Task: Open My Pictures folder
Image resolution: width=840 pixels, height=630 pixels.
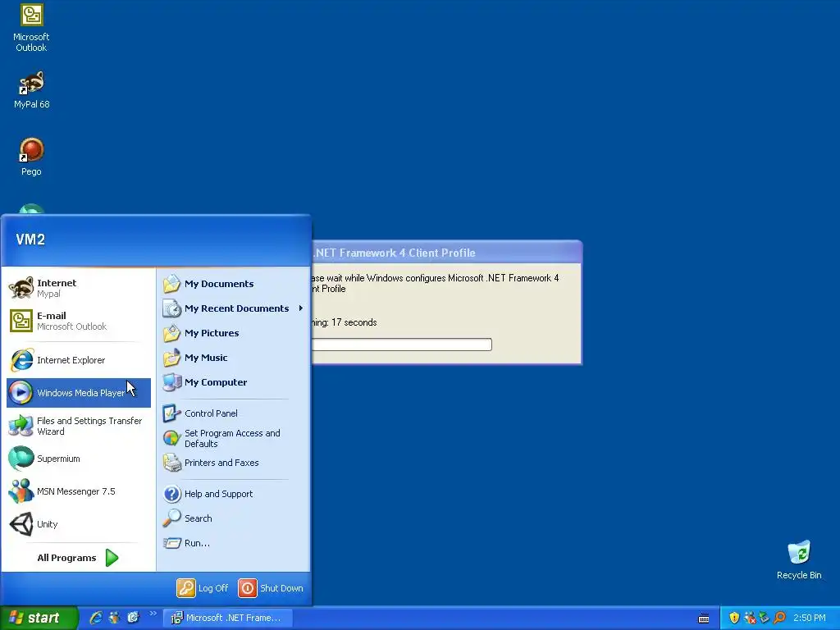Action: (x=233, y=333)
